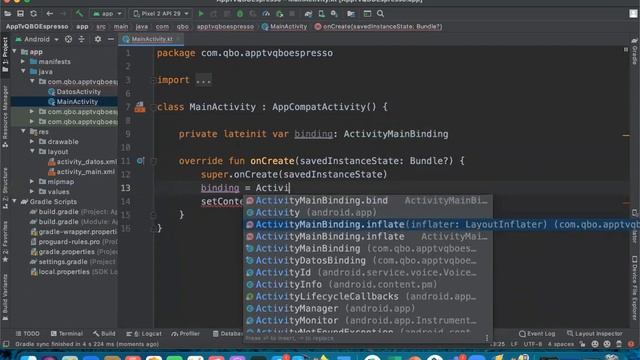Hide the Project panel with minus icon
This screenshot has height=360, width=640.
[111, 39]
